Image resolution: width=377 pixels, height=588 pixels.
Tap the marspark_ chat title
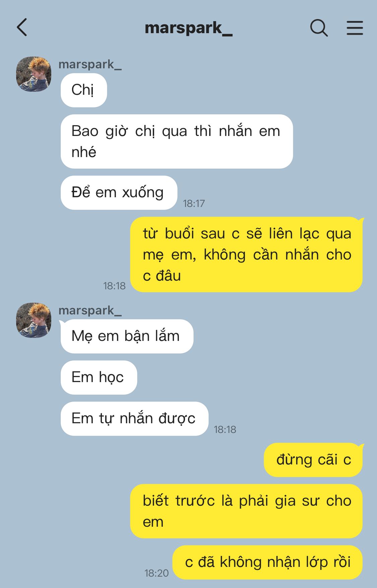[x=188, y=28]
